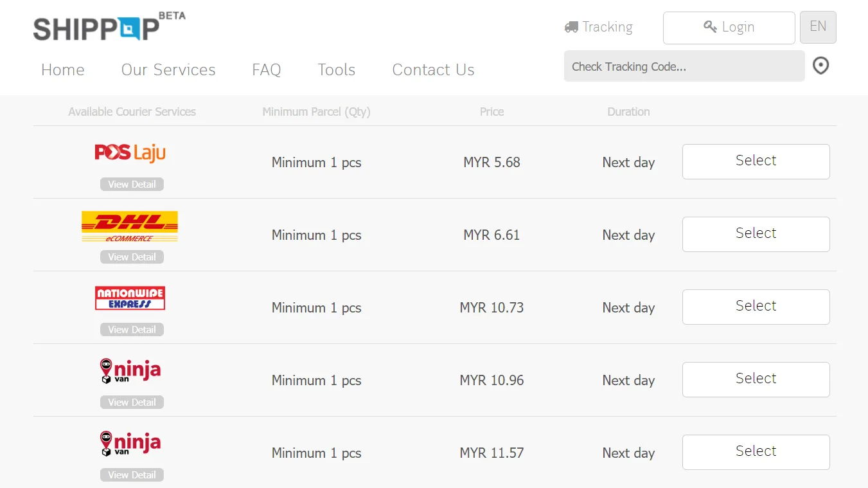
Task: Open the Tools menu item
Action: click(x=337, y=69)
